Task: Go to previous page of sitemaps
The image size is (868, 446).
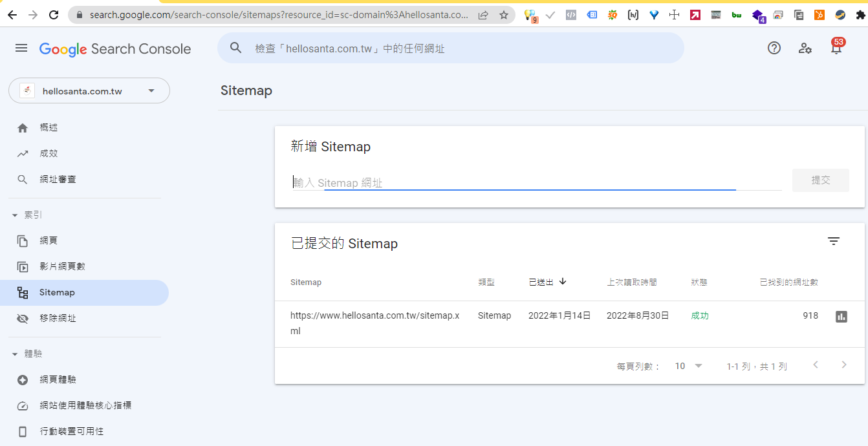Action: [x=816, y=365]
